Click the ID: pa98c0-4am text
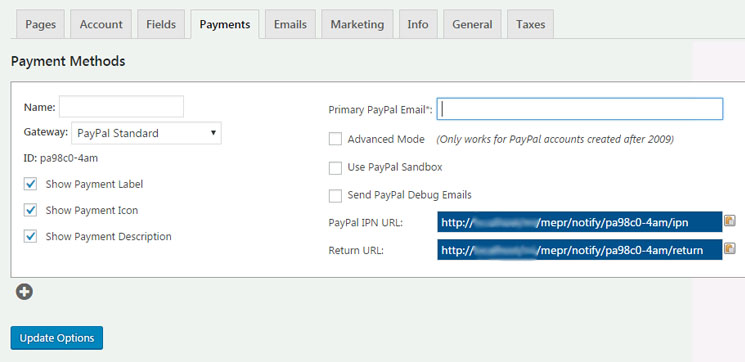 [x=61, y=158]
